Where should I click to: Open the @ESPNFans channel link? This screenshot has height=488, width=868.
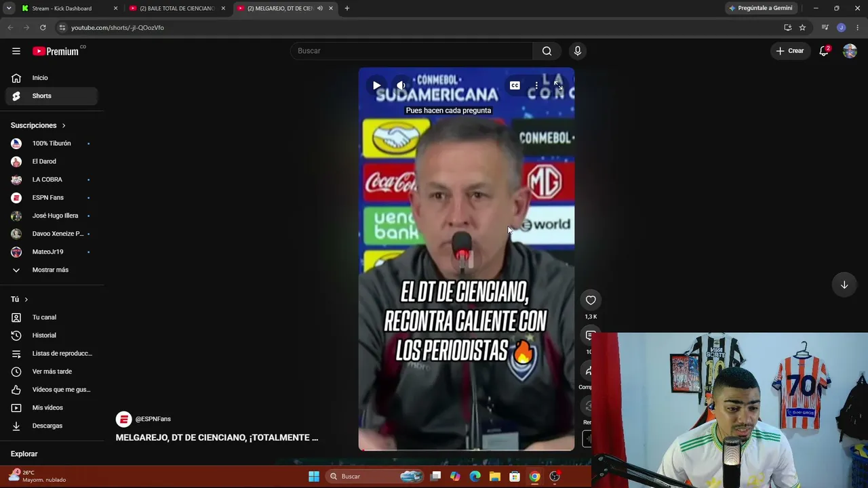[153, 419]
